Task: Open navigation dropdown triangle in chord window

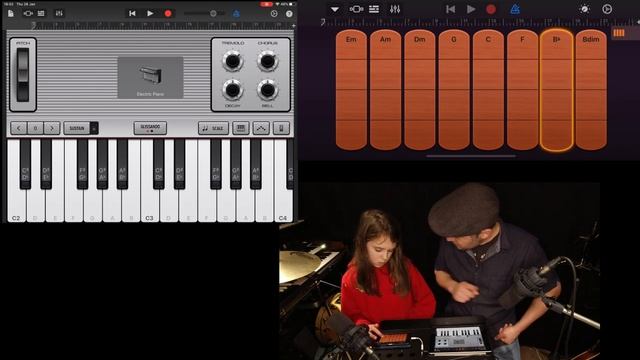Action: 335,9
